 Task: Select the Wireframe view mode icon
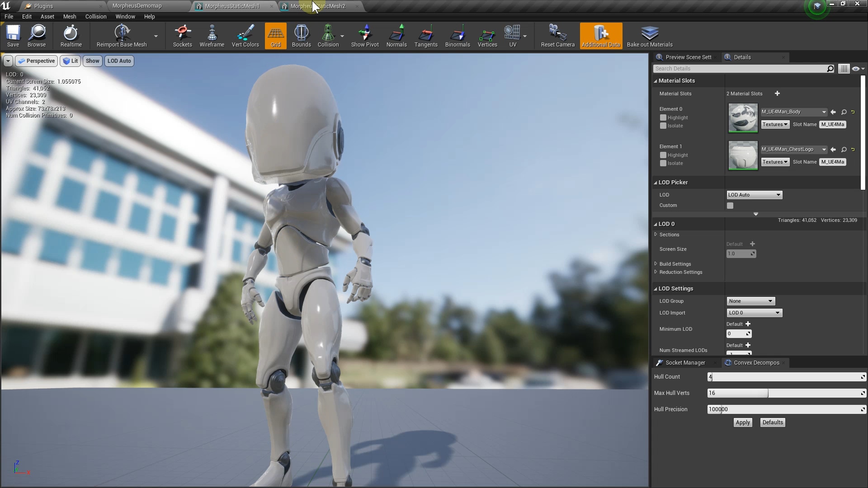(x=212, y=36)
